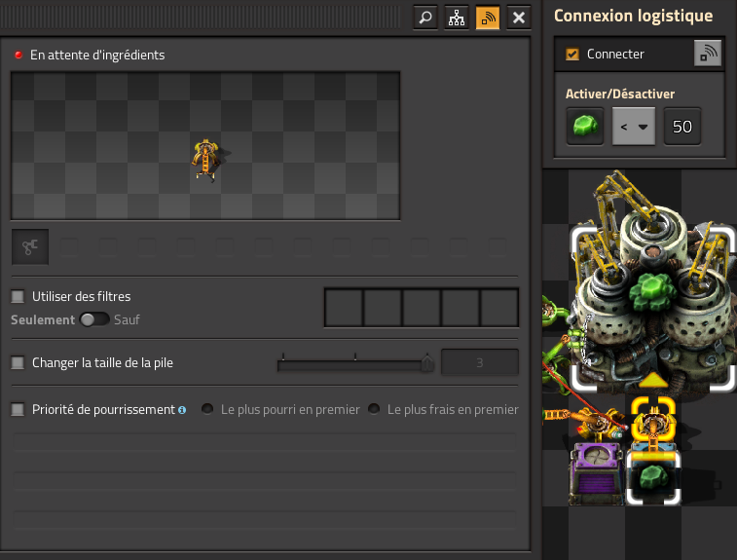Viewport: 737px width, 560px height.
Task: Click the magnifying glass search icon
Action: (x=425, y=18)
